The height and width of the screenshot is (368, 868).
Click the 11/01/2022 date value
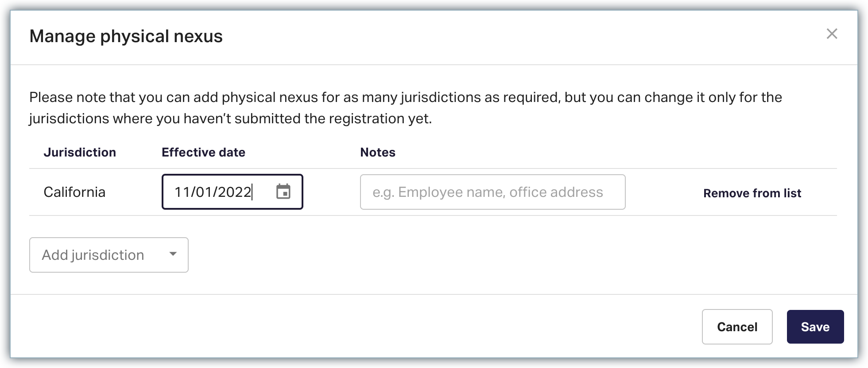(213, 192)
